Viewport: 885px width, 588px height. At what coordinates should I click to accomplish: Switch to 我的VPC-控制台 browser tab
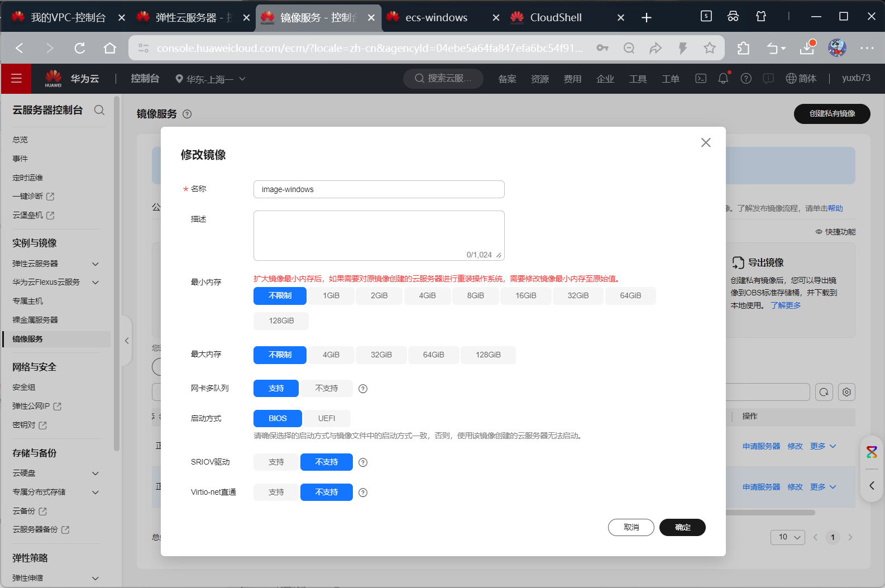point(68,17)
